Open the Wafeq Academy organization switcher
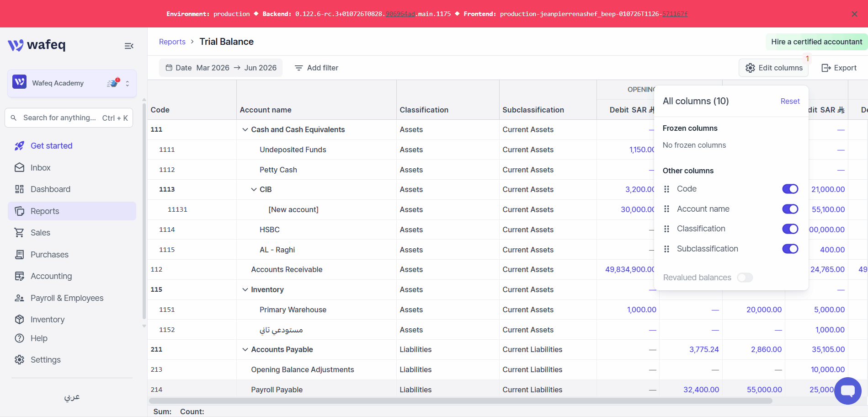The height and width of the screenshot is (417, 868). (72, 83)
